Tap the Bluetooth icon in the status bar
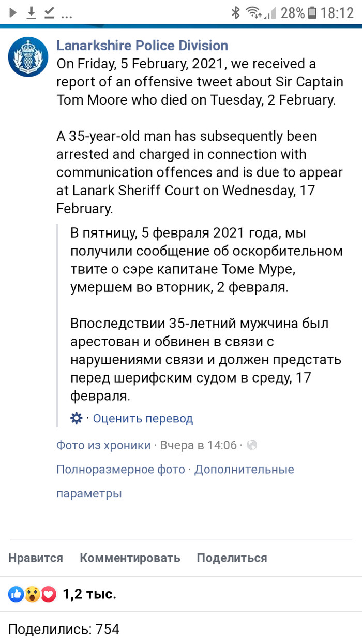 coord(236,12)
